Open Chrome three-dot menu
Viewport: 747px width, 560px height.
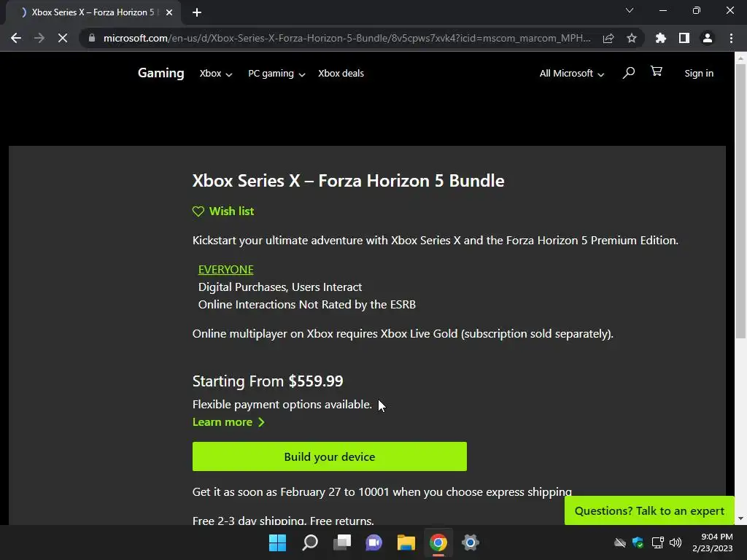tap(731, 38)
